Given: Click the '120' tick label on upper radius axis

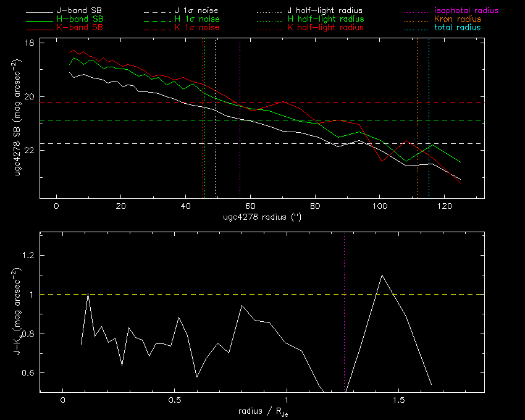Looking at the screenshot, I should [444, 206].
